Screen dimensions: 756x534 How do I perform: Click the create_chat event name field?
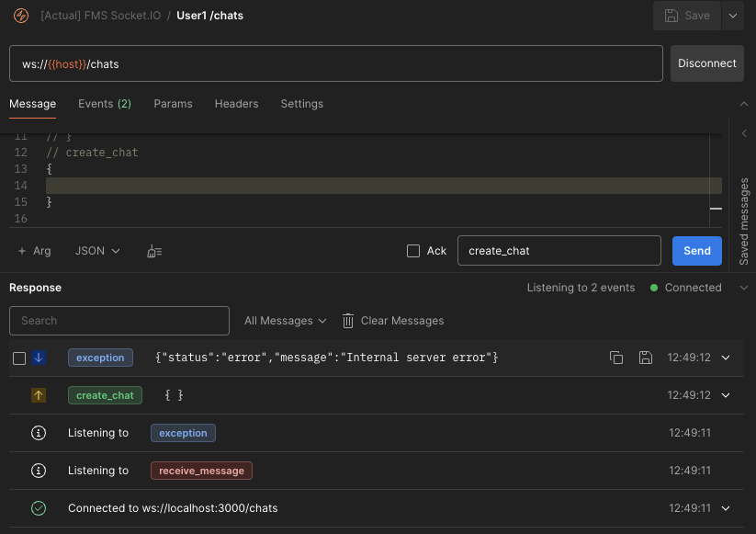pyautogui.click(x=559, y=250)
